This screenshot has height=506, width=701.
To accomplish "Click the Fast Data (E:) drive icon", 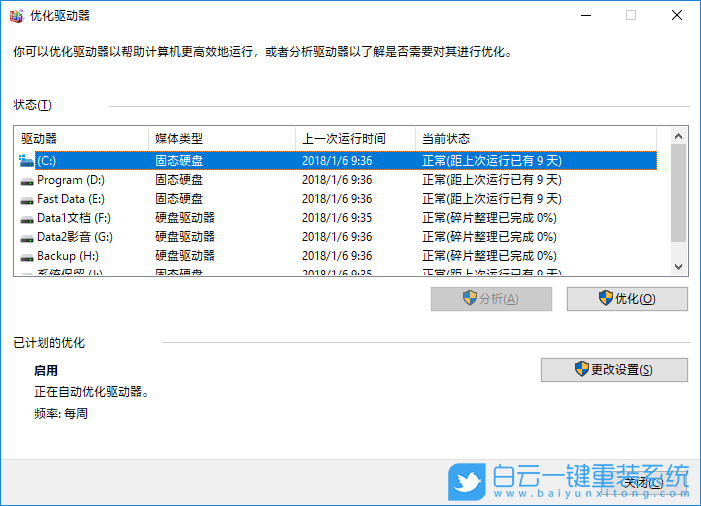I will click(x=27, y=200).
